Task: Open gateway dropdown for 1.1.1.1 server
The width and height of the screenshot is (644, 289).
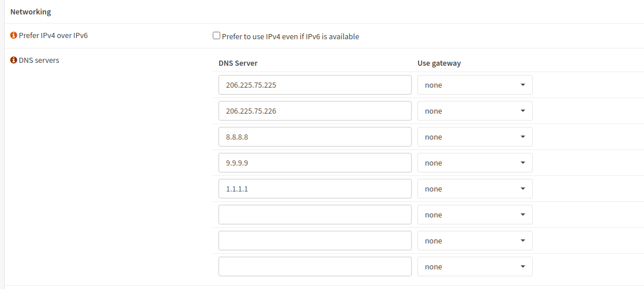Action: (x=475, y=189)
